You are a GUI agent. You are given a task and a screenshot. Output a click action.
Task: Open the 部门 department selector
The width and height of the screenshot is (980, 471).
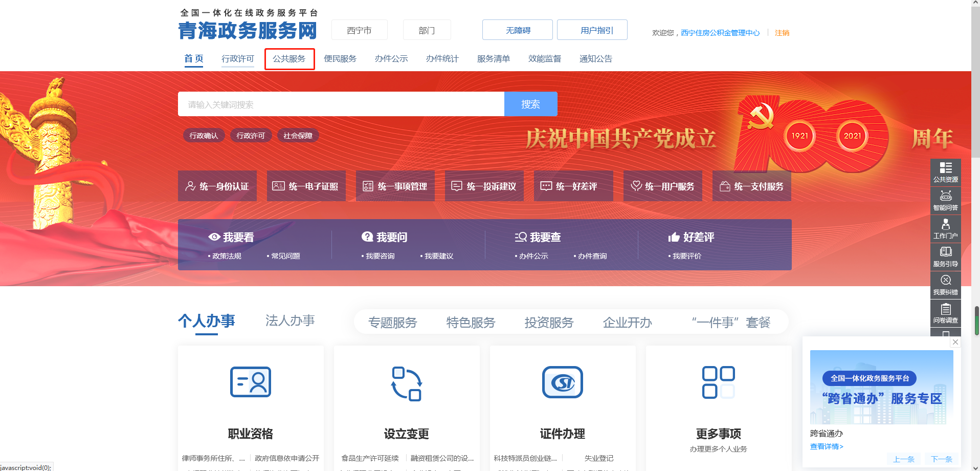(x=427, y=30)
